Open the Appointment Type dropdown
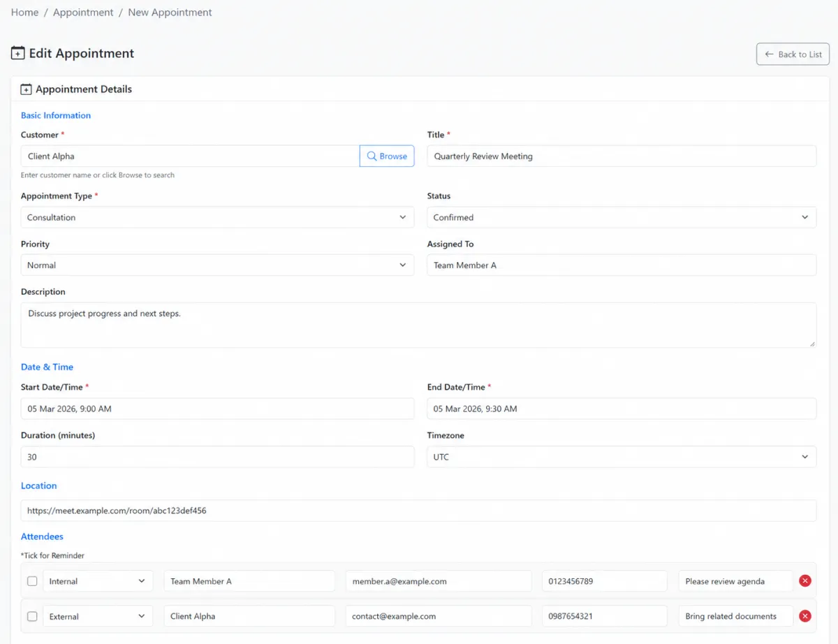 click(x=217, y=217)
